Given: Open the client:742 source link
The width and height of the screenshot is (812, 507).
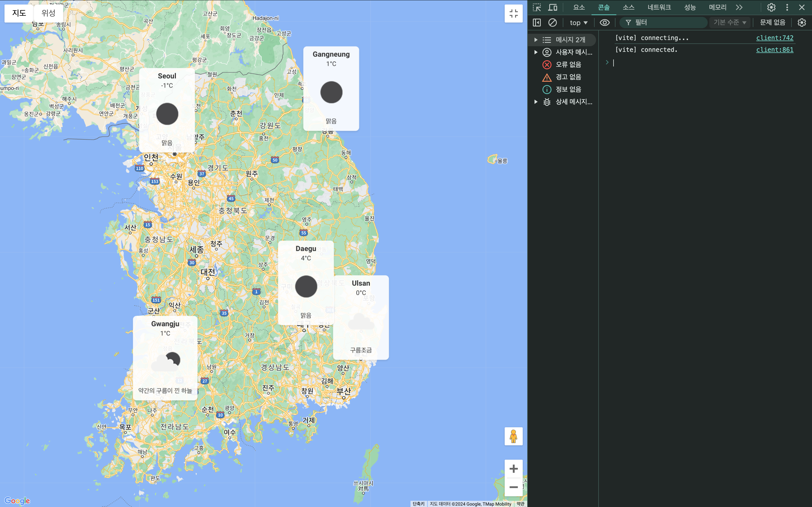Looking at the screenshot, I should 775,38.
